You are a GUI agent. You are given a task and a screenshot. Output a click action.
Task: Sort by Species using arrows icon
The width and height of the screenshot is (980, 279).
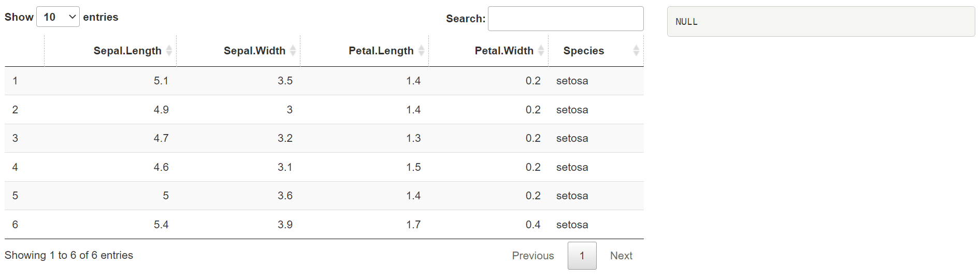coord(636,51)
